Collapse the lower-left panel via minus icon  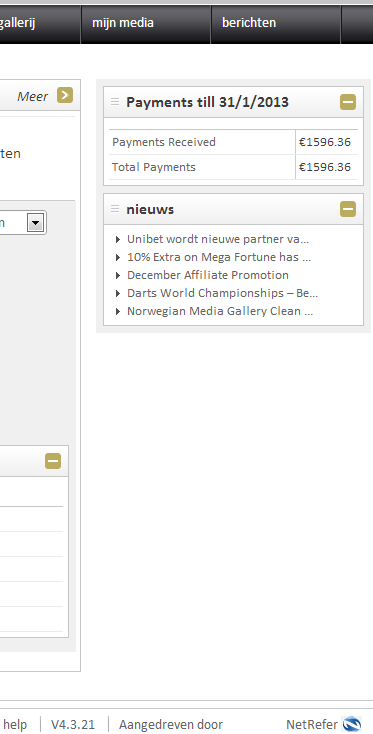click(53, 461)
